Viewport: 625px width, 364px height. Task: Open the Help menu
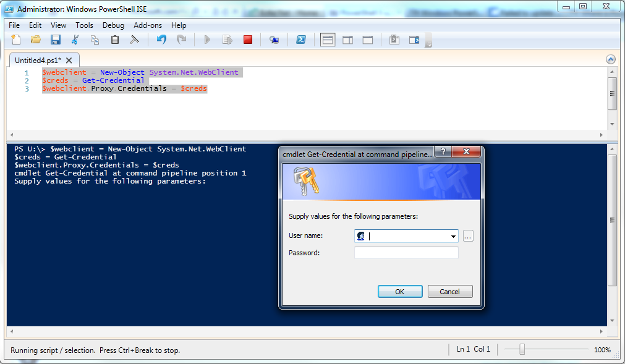point(179,25)
